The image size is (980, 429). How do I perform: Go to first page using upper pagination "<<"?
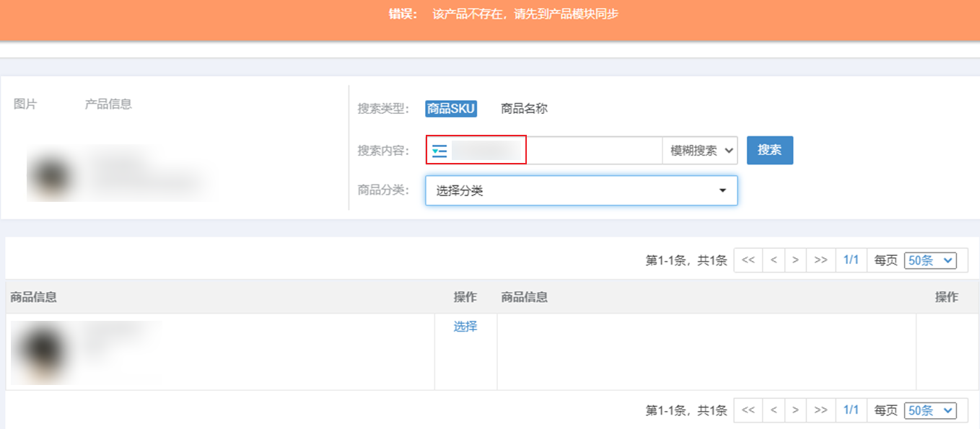tap(748, 260)
